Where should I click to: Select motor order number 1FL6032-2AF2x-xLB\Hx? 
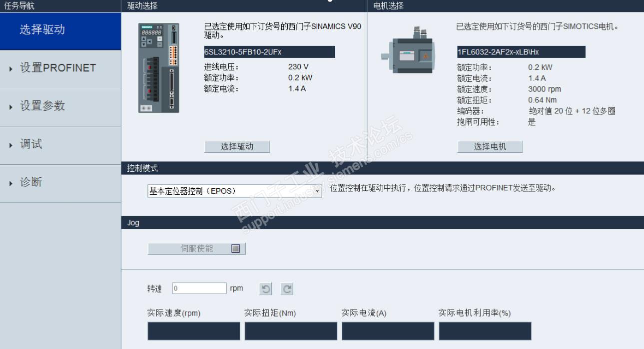[x=521, y=52]
